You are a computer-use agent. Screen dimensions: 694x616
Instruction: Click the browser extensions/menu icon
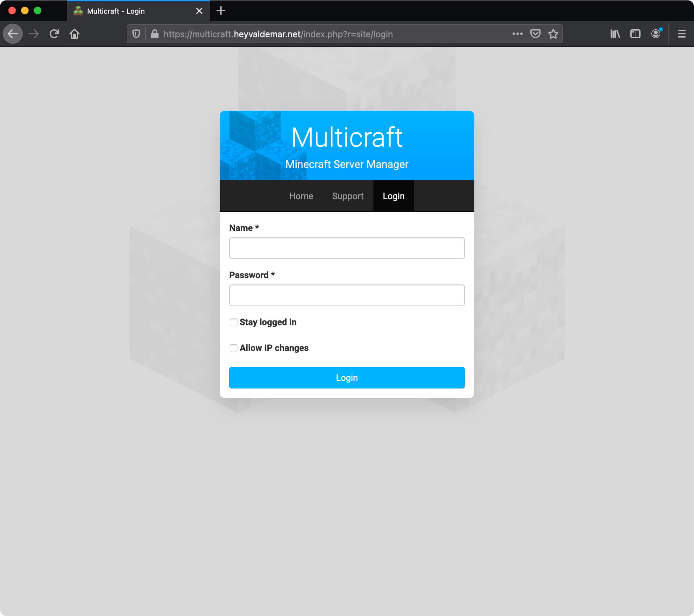pyautogui.click(x=682, y=34)
